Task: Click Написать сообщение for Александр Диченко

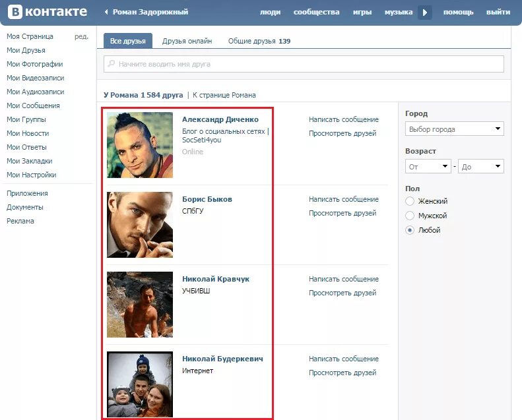Action: pyautogui.click(x=344, y=119)
